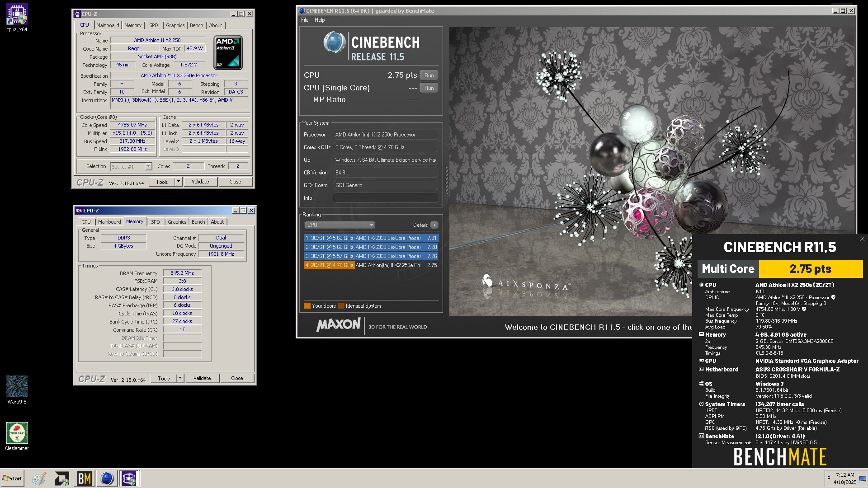This screenshot has height=488, width=868.
Task: Click the BenchMate Motherboard section icon
Action: [x=702, y=369]
